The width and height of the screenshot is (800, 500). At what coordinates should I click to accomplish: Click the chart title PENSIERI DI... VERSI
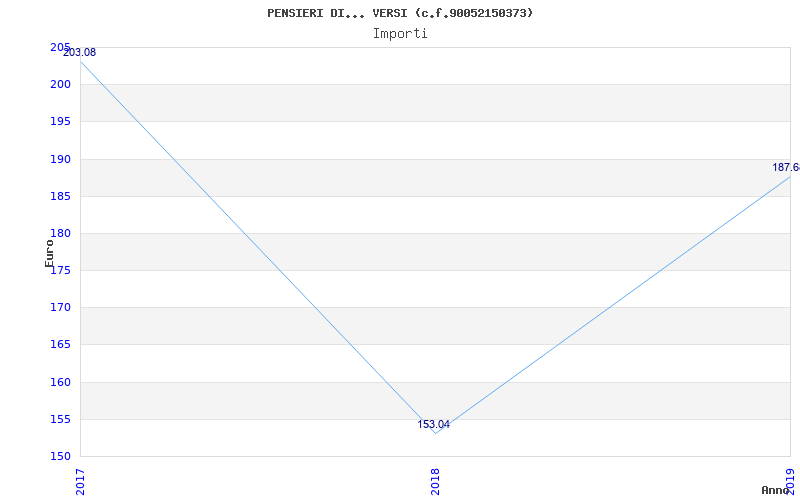(400, 13)
